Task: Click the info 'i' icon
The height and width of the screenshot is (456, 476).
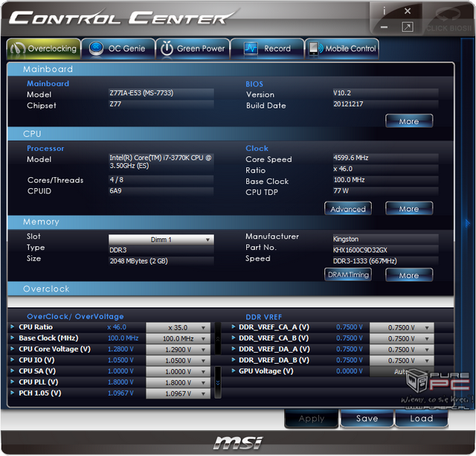Action: (x=384, y=12)
